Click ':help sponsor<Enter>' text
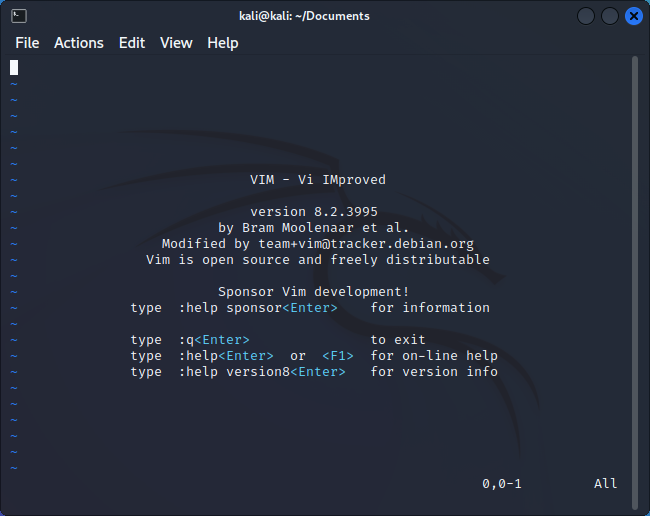This screenshot has height=516, width=650. pos(258,308)
